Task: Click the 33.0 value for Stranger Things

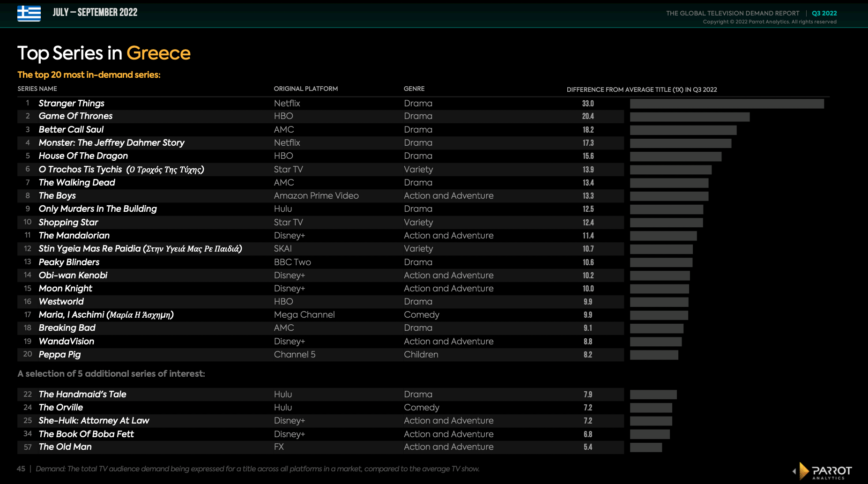Action: click(588, 103)
